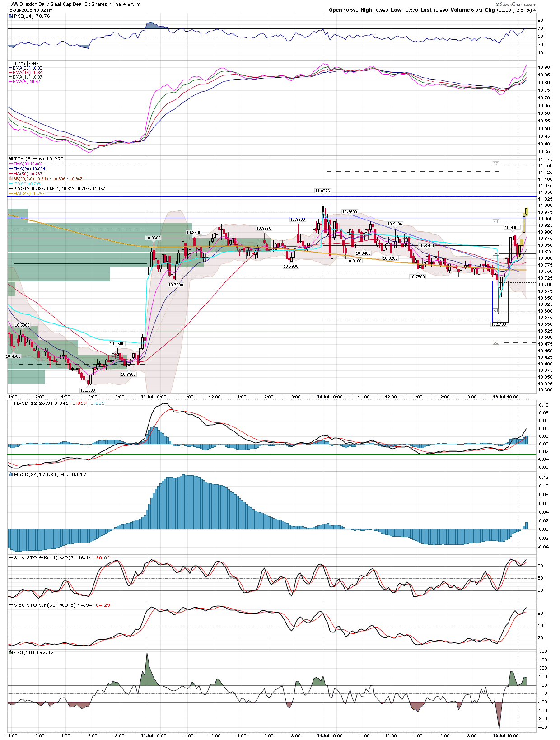560x740 pixels.
Task: Click the 'CCI(20) 192.42' panel label
Action: point(34,653)
